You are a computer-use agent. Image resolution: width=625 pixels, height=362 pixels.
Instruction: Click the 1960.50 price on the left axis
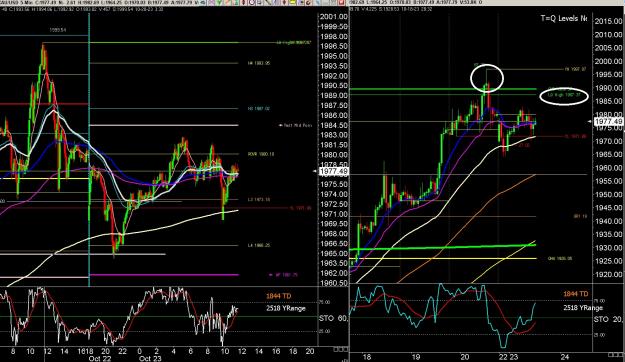click(x=334, y=283)
